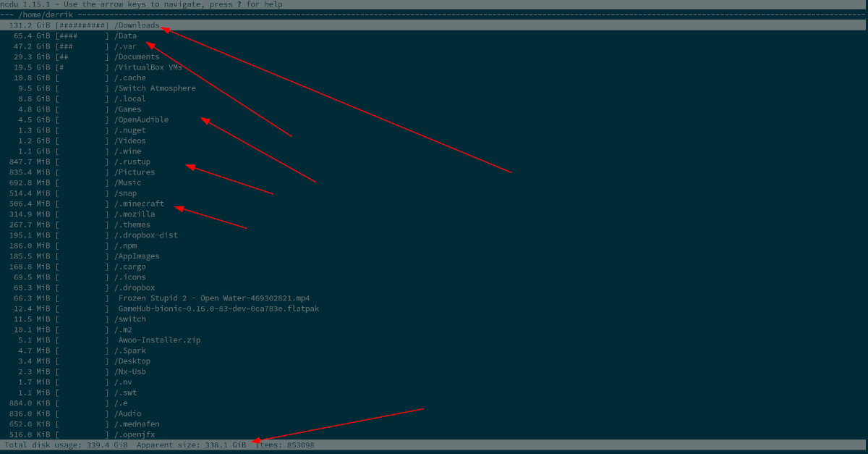This screenshot has height=454, width=868.
Task: Click the Downloads usage bar graph
Action: coord(82,25)
